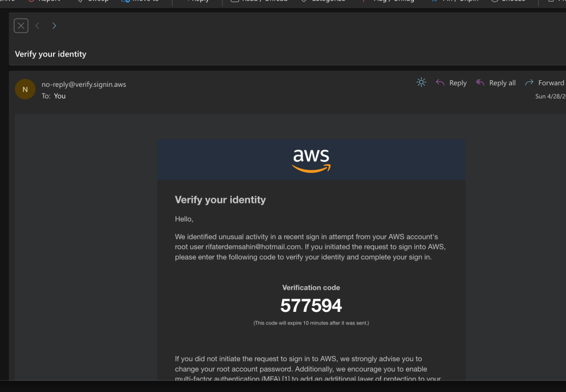Select the 'Verify your identity' body heading
This screenshot has width=566, height=392.
coord(220,200)
